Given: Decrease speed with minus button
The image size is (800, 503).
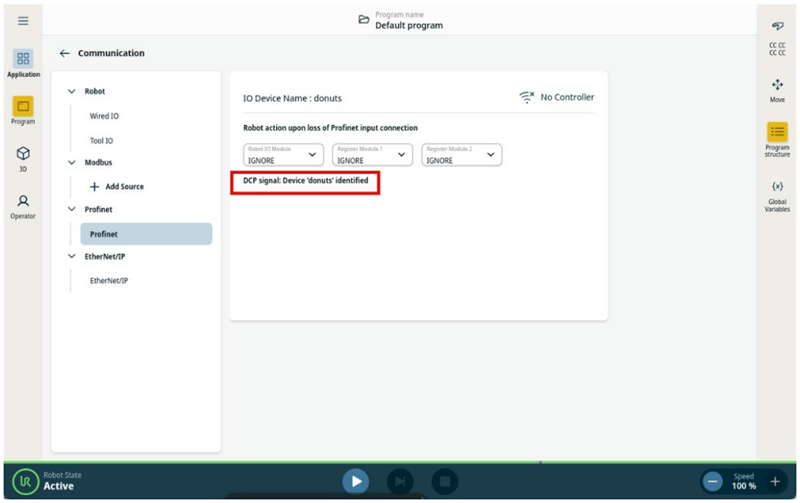Looking at the screenshot, I should pos(713,481).
